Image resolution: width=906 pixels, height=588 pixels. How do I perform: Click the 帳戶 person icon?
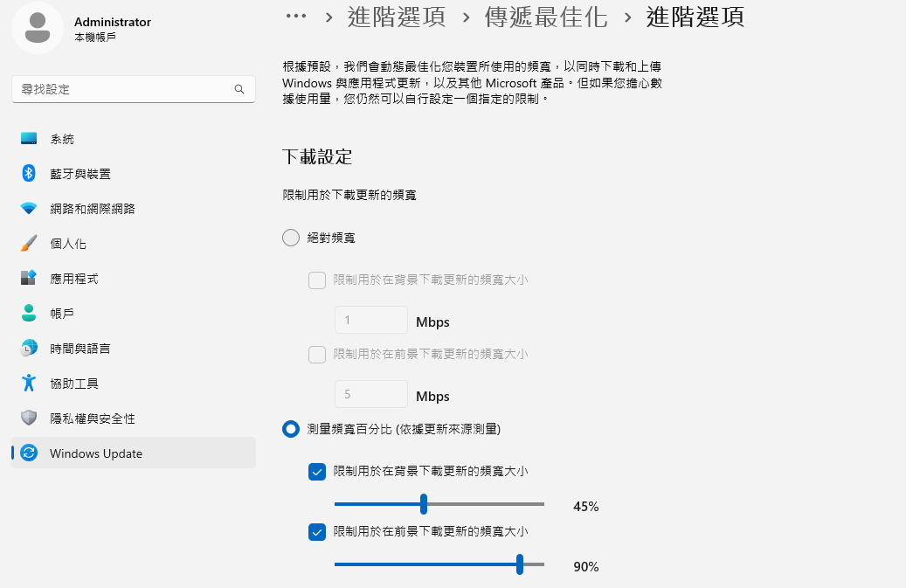pyautogui.click(x=28, y=313)
